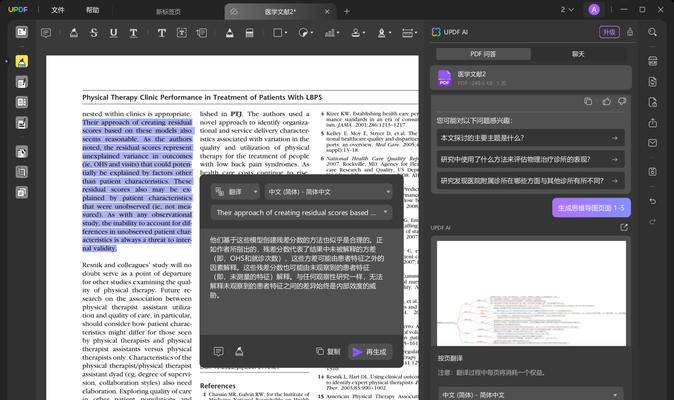
Task: Open the Signature tool dropdown
Action: [x=384, y=33]
